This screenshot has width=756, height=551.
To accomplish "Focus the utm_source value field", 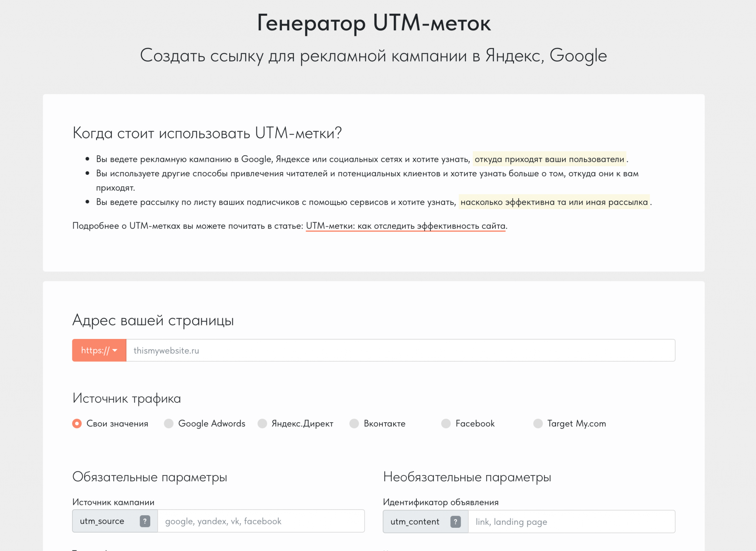I will (261, 521).
